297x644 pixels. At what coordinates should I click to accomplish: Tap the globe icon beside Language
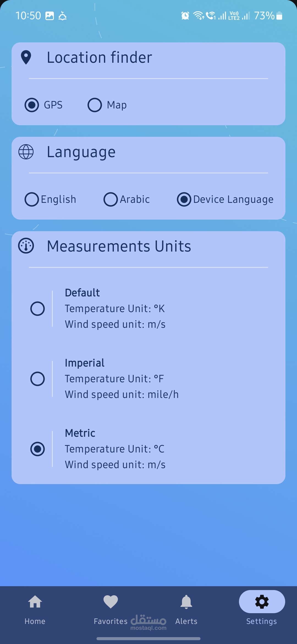pyautogui.click(x=26, y=152)
